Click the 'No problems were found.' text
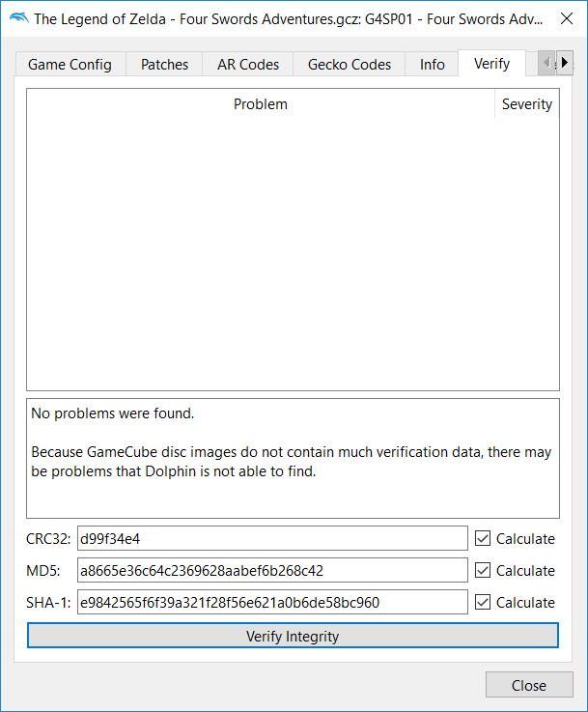 (x=113, y=413)
